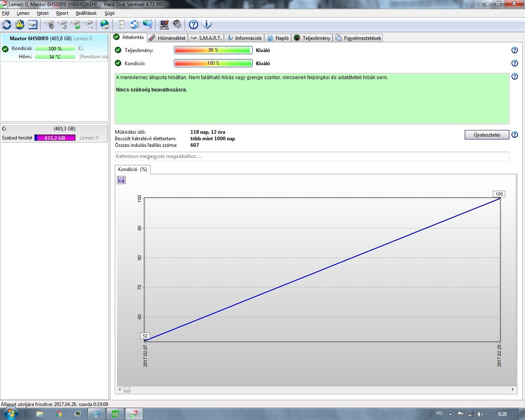Viewport: 525px width, 420px height.
Task: Click the '118 nap, 12 óra' value
Action: (208, 132)
